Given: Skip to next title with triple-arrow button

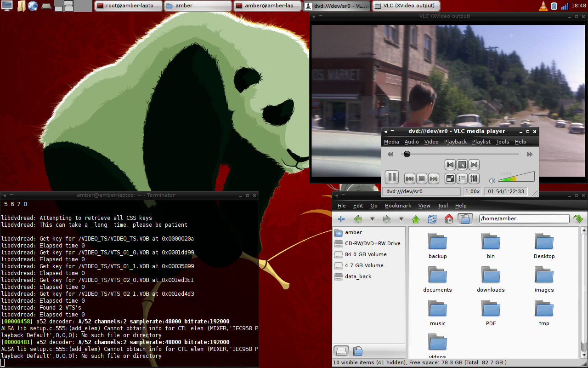Looking at the screenshot, I should tap(434, 178).
